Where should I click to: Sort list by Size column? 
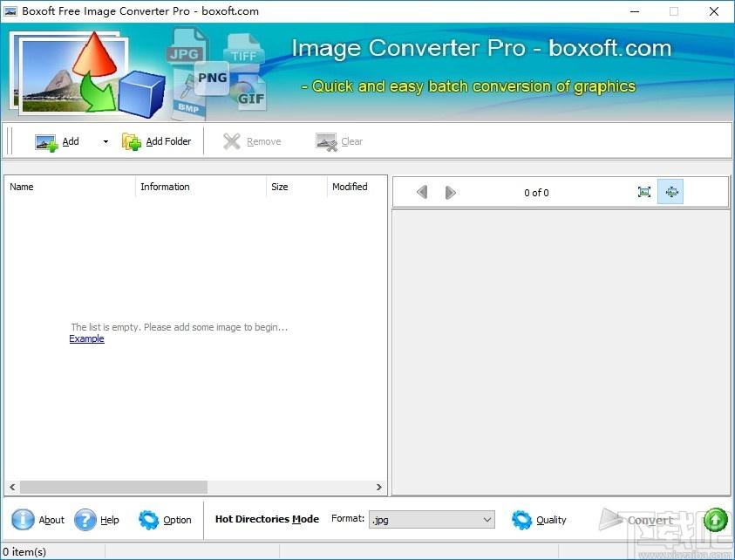pyautogui.click(x=296, y=187)
